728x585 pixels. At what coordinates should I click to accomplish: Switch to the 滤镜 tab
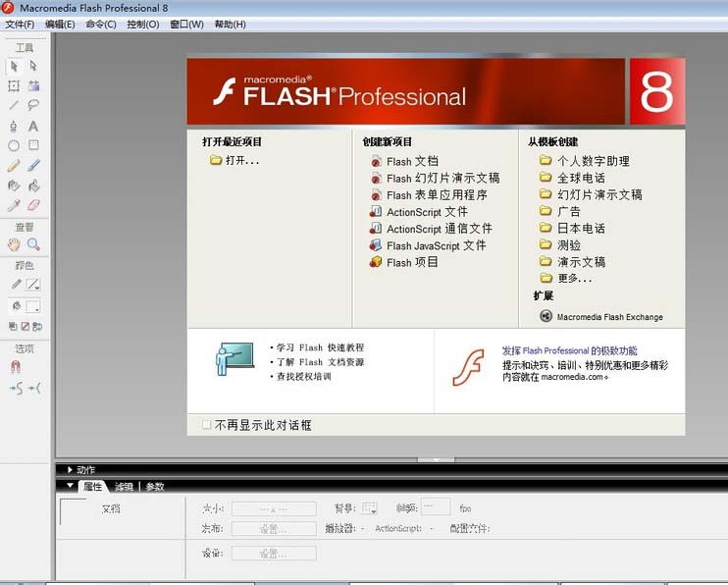(x=124, y=487)
